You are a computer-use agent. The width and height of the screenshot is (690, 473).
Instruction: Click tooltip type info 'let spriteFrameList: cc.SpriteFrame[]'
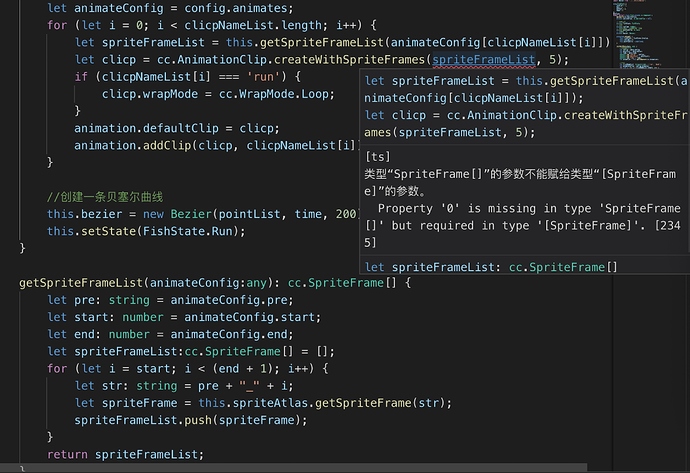coord(491,267)
